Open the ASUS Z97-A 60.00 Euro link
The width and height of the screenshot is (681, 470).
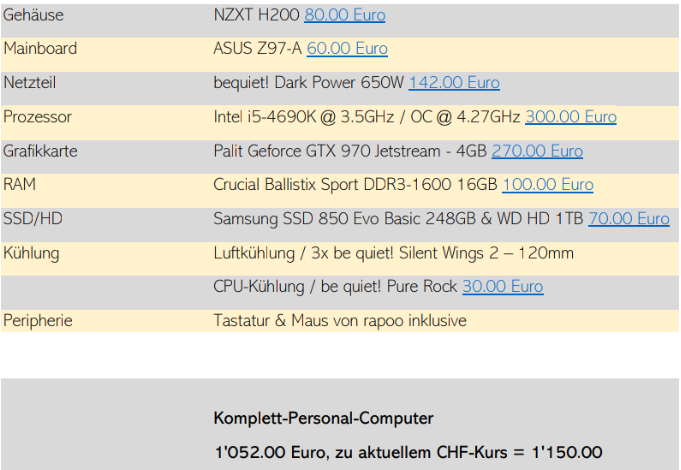pyautogui.click(x=347, y=49)
